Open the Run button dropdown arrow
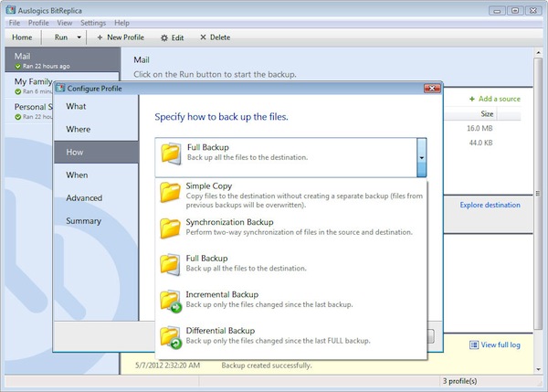548x392 pixels. (79, 37)
